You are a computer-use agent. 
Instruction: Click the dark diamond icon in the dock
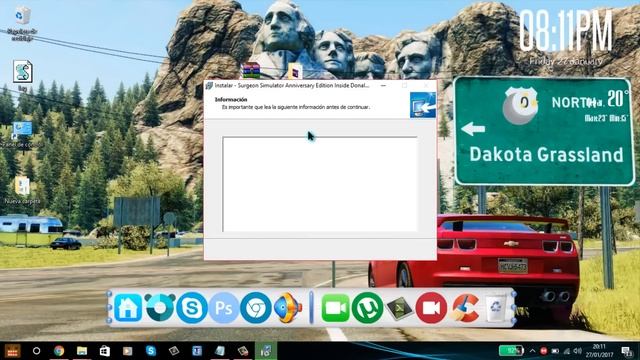[x=399, y=308]
